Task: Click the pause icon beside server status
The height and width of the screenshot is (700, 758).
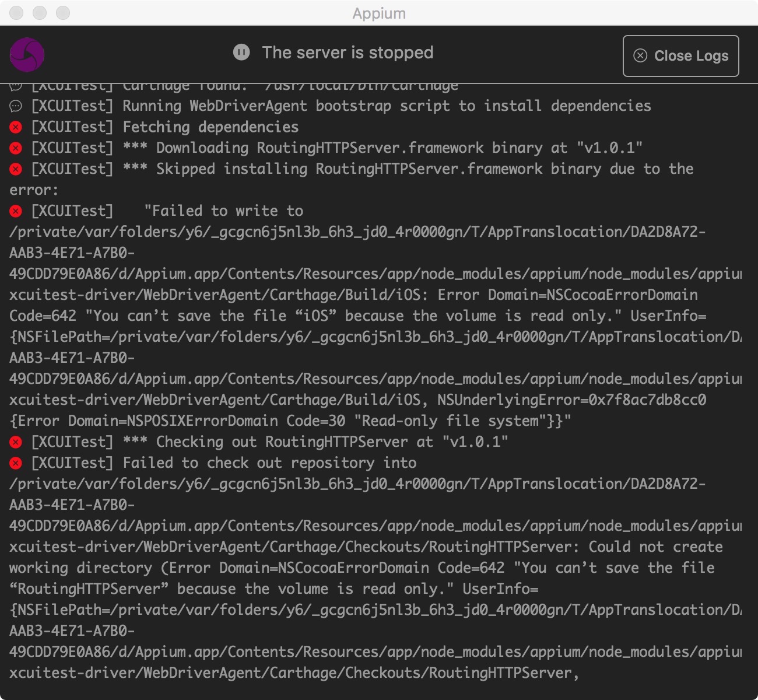Action: click(241, 52)
